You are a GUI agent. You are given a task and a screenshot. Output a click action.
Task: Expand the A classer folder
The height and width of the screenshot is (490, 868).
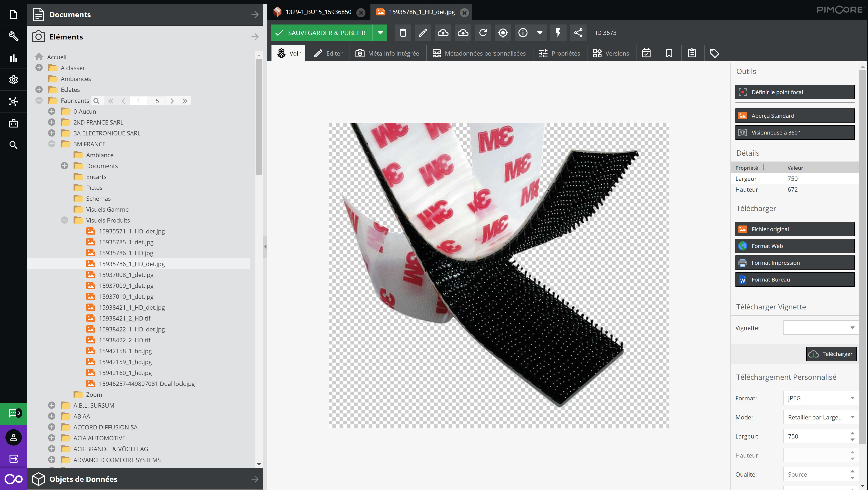[x=39, y=68]
